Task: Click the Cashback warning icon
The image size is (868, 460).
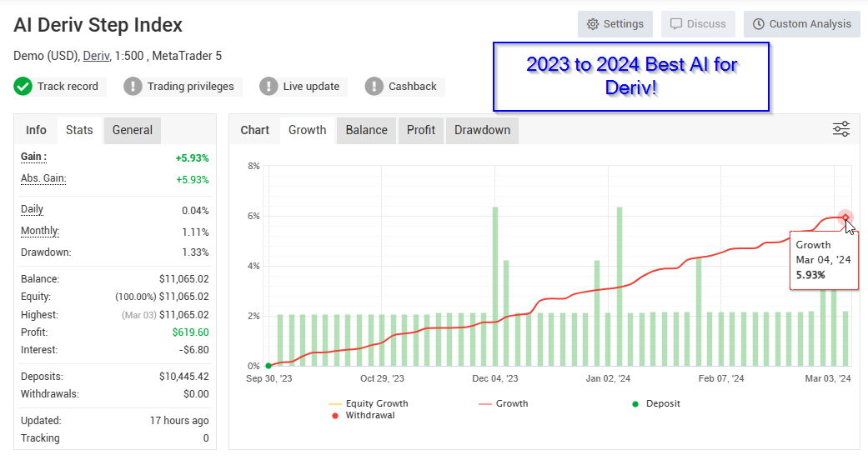Action: [x=374, y=87]
